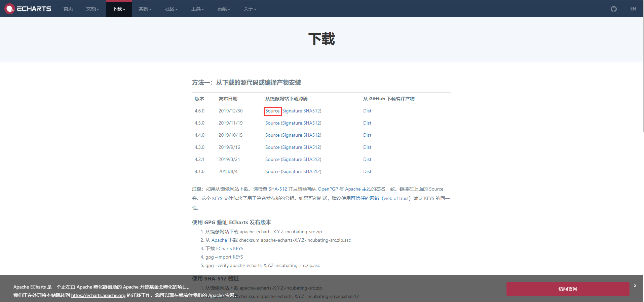Open the SHA512 link for version 4.5.0

[311, 123]
